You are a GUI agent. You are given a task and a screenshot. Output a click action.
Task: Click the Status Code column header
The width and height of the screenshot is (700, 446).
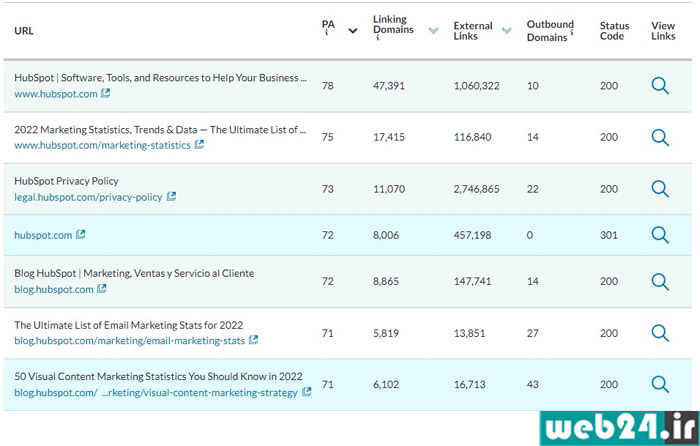click(x=614, y=31)
